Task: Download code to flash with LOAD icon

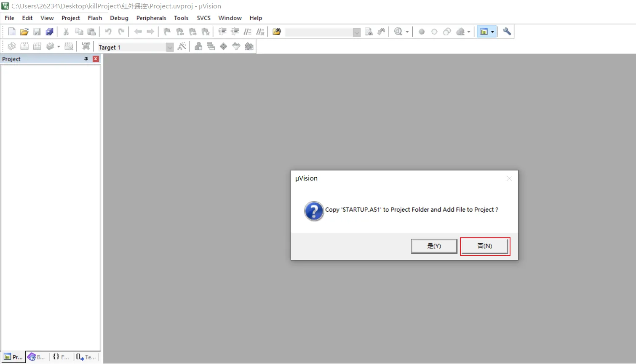Action: (x=86, y=46)
